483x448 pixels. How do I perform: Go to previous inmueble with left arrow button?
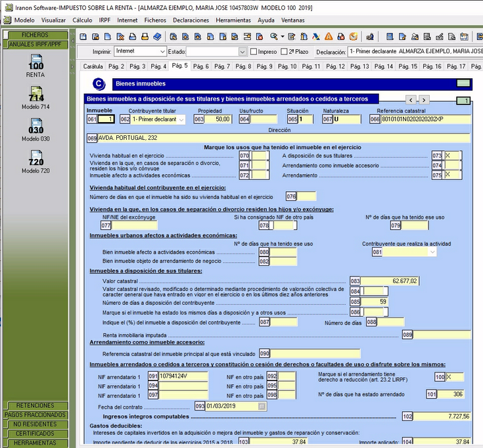[x=411, y=100]
